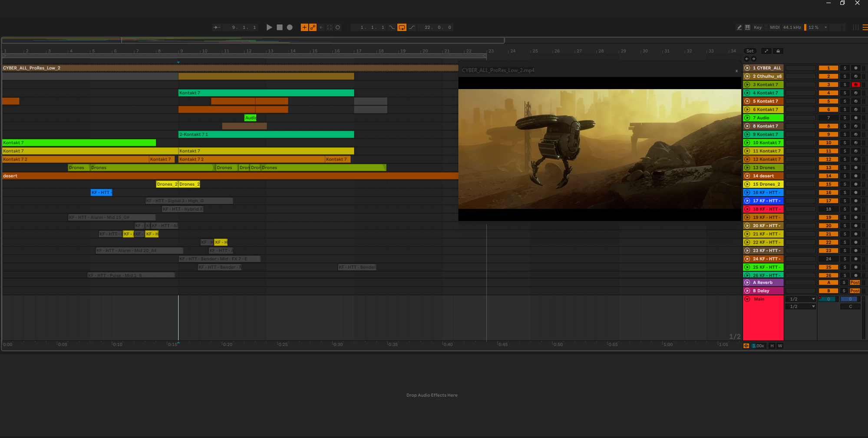Unfold track 14 desert
The width and height of the screenshot is (868, 438).
(747, 176)
